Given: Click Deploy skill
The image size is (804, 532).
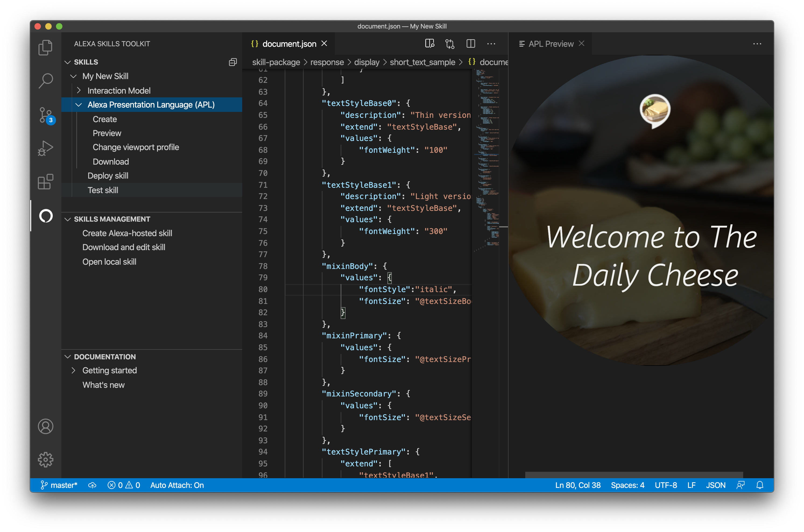Looking at the screenshot, I should tap(108, 175).
